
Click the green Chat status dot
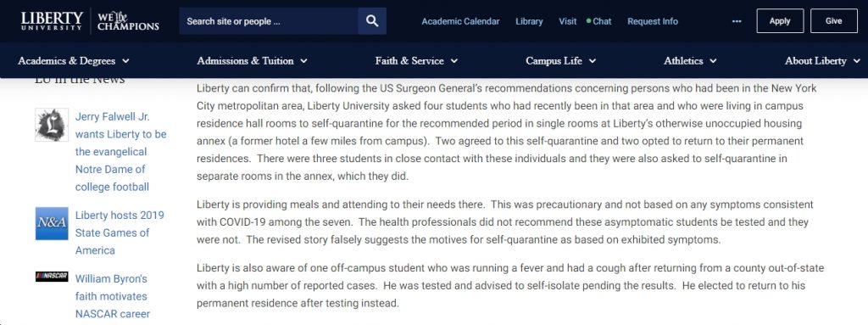(588, 21)
